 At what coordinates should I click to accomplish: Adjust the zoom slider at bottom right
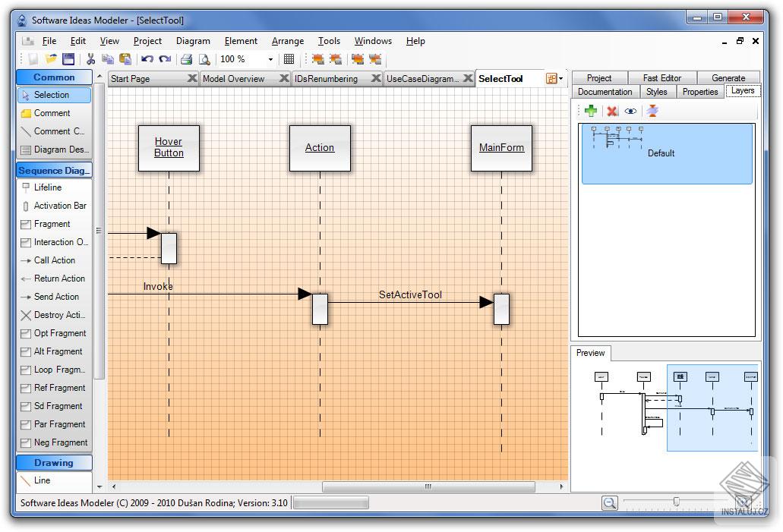point(677,501)
